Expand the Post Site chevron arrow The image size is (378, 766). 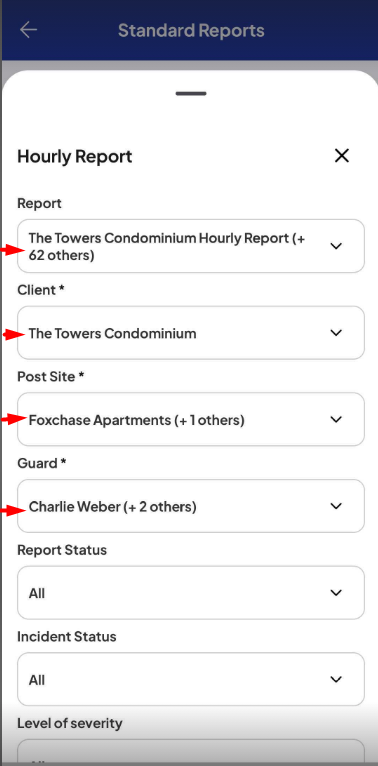point(336,420)
